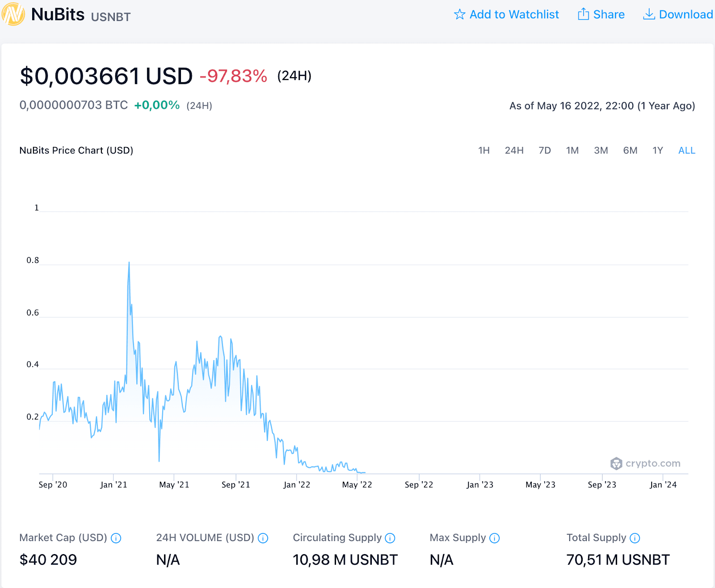Image resolution: width=715 pixels, height=588 pixels.
Task: Click the Sep '22 axis label
Action: [x=419, y=485]
